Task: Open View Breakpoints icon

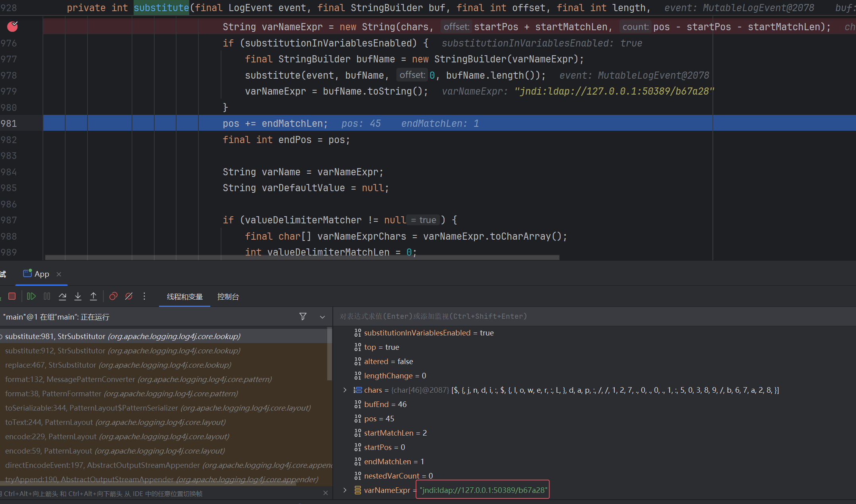Action: tap(113, 296)
